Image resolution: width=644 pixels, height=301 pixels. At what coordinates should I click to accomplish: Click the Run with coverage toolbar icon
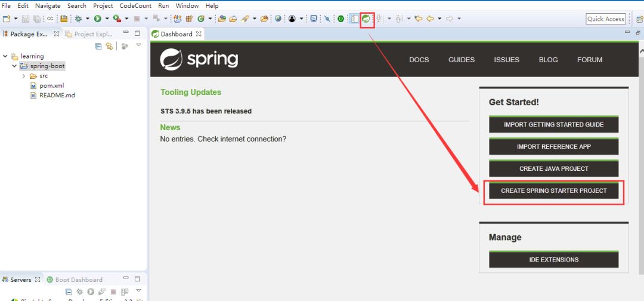pos(117,19)
